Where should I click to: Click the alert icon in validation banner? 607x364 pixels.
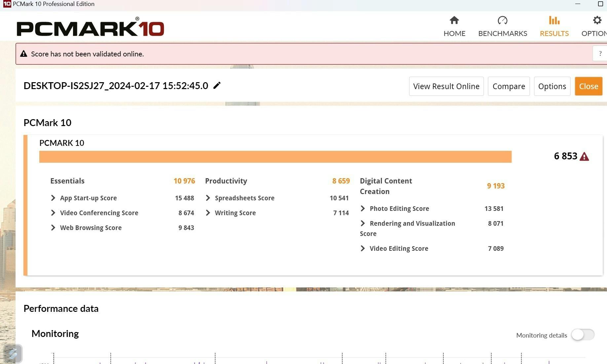(23, 54)
